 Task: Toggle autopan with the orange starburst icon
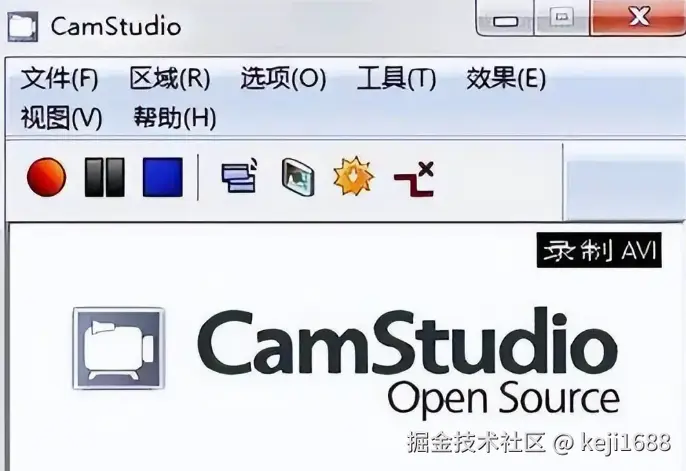[x=354, y=176]
